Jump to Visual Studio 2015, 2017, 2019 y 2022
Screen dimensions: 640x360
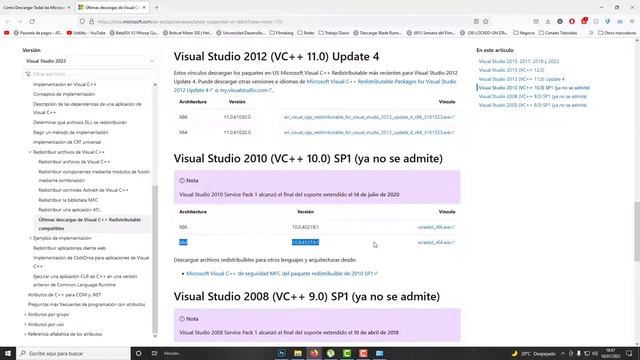click(x=519, y=61)
